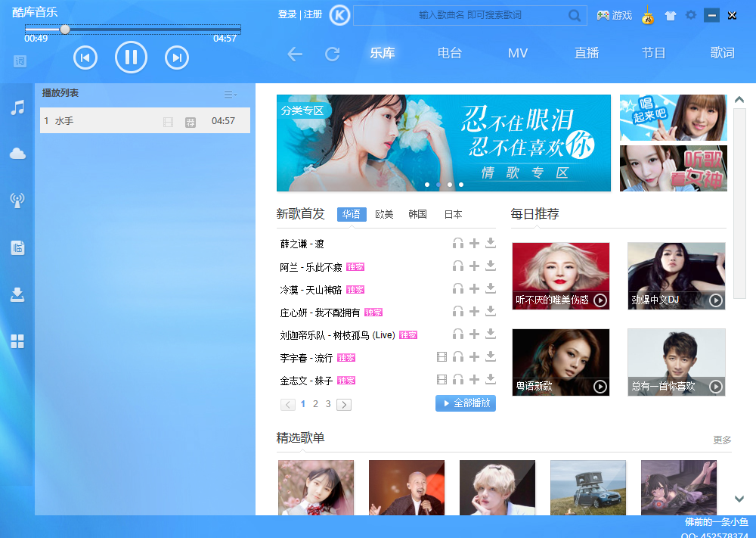Open the skin T-shirt icon
The width and height of the screenshot is (756, 538).
(670, 15)
